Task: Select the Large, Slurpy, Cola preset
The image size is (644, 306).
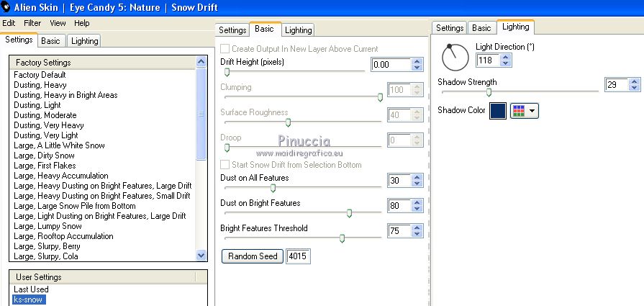Action: pyautogui.click(x=46, y=256)
